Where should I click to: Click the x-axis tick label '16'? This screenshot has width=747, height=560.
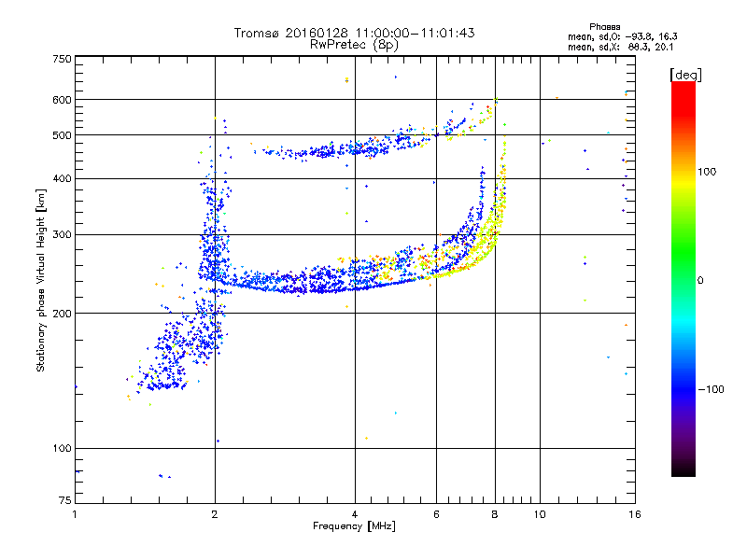pos(635,514)
